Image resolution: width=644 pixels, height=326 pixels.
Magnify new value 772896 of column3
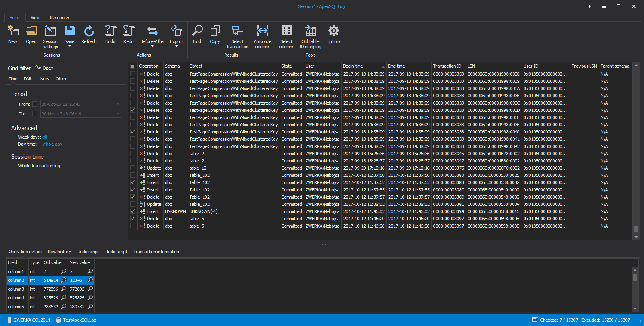click(x=90, y=289)
